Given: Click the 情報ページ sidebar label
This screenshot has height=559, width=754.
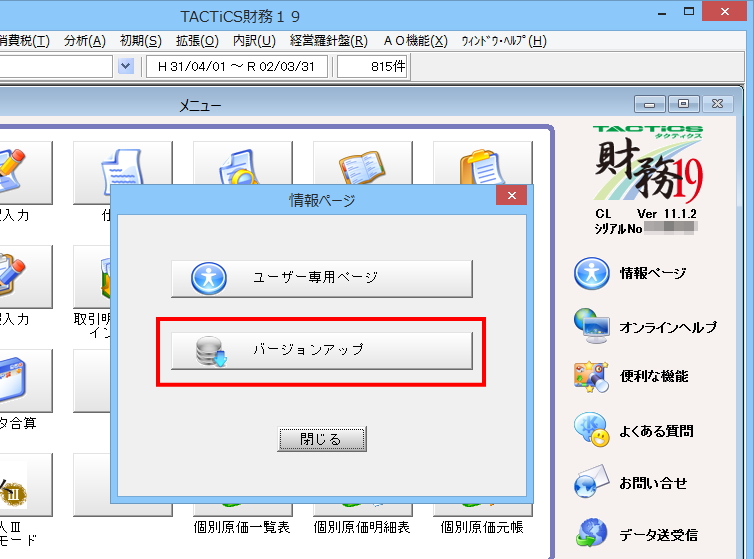Looking at the screenshot, I should [x=653, y=273].
